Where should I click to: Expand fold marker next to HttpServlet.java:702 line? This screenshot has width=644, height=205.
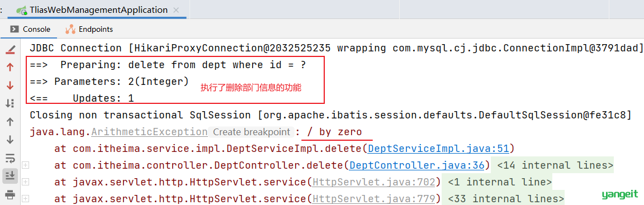pos(26,182)
